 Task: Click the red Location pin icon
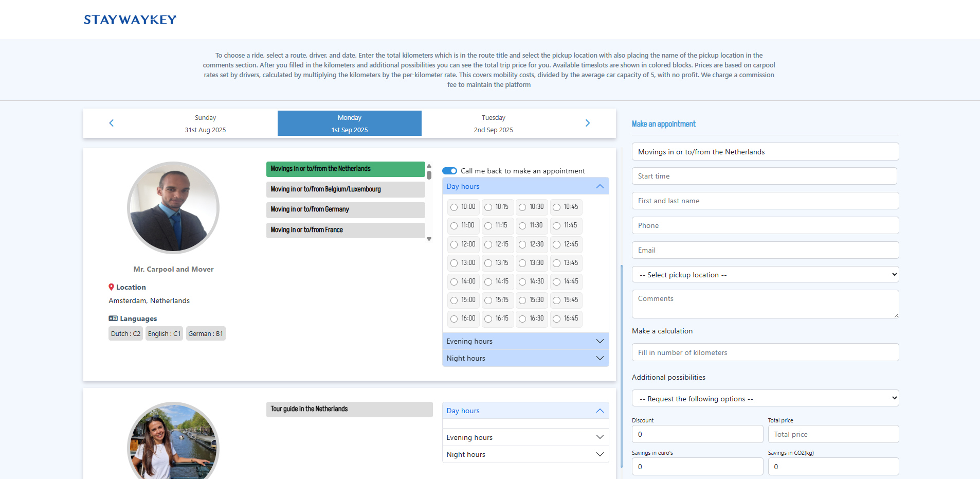(111, 287)
